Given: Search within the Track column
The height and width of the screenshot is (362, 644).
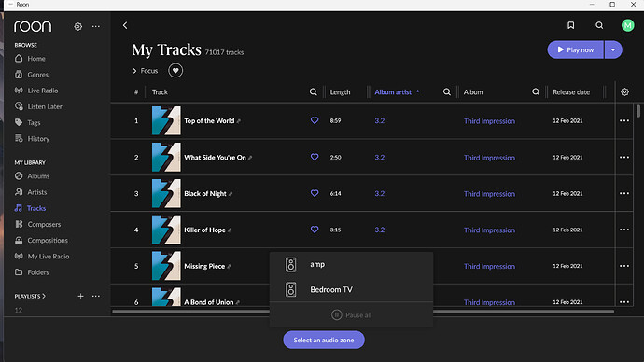Looking at the screenshot, I should tap(313, 92).
